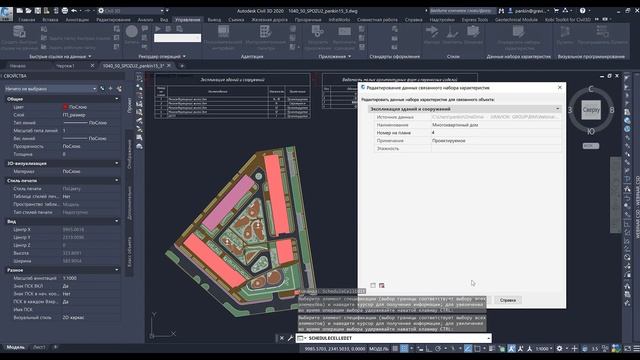Click the Play action macro icon
The image size is (640, 360).
(x=158, y=29)
